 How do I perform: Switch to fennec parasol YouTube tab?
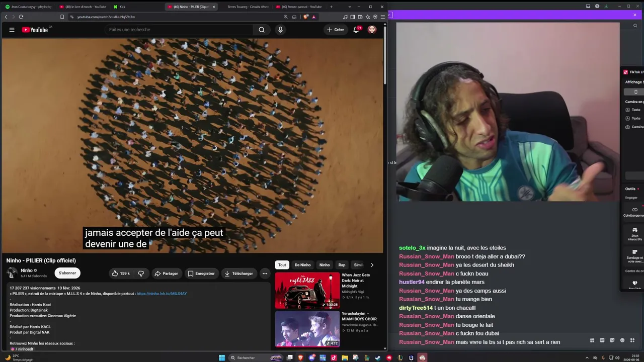300,7
